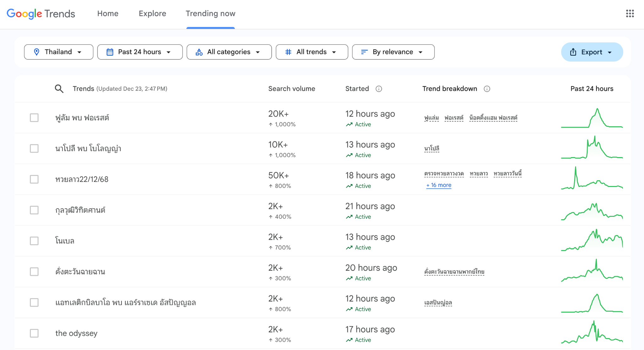Click the Export button
The height and width of the screenshot is (350, 644).
pos(591,52)
